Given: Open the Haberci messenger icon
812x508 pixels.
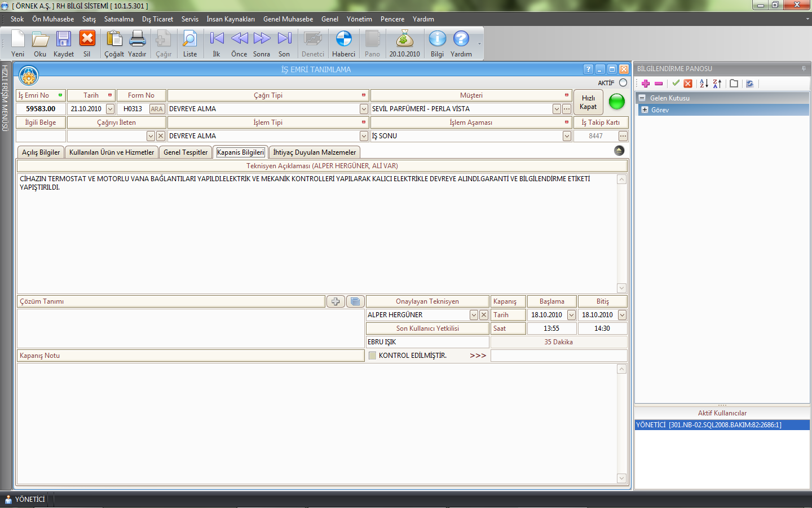Looking at the screenshot, I should 343,40.
